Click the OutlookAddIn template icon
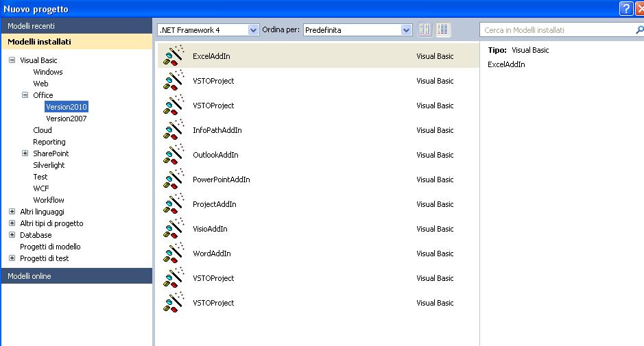The width and height of the screenshot is (644, 346). coord(174,154)
